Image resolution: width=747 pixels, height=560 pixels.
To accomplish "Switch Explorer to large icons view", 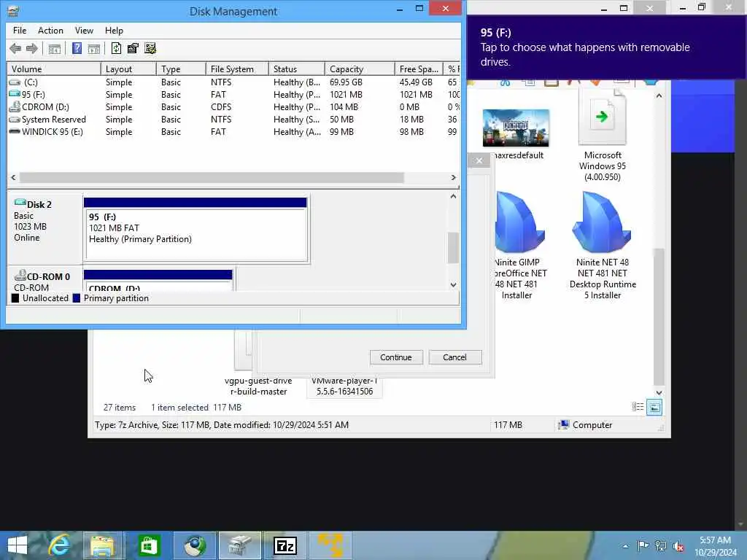I will click(x=654, y=407).
